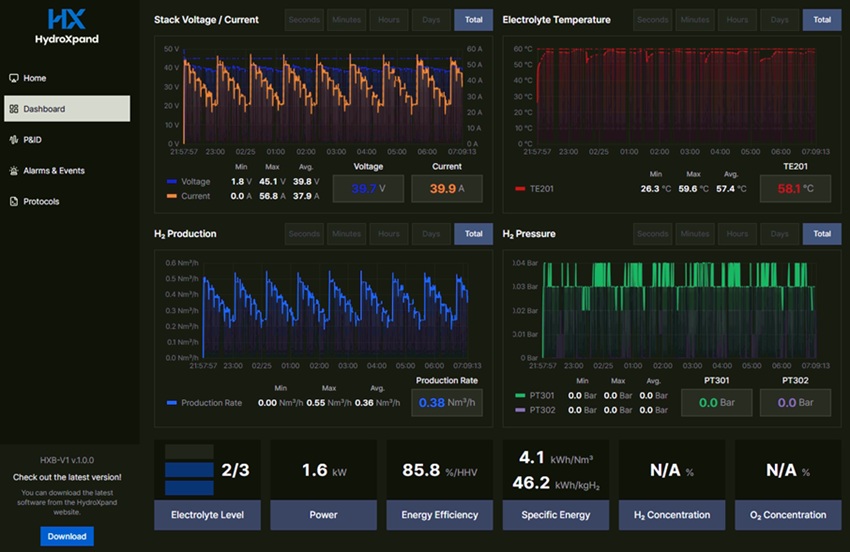Switch H₂ Production chart to Minutes
The image size is (850, 552).
coord(346,234)
